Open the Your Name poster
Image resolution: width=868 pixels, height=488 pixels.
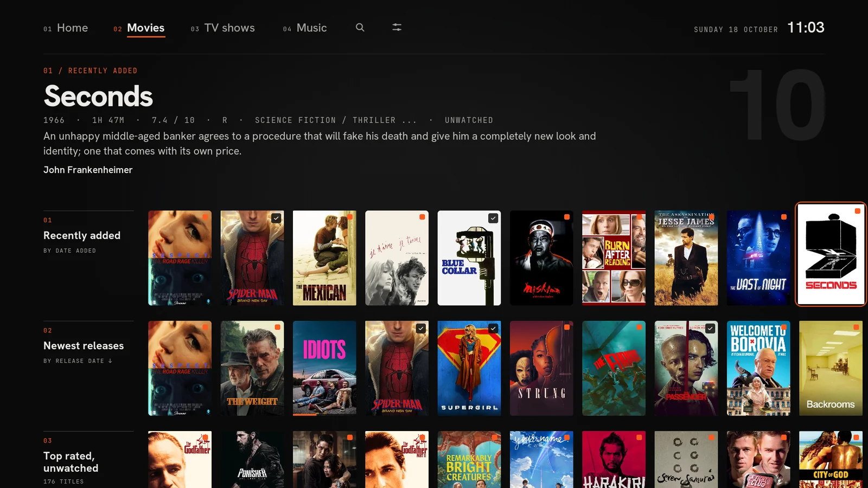pos(541,459)
